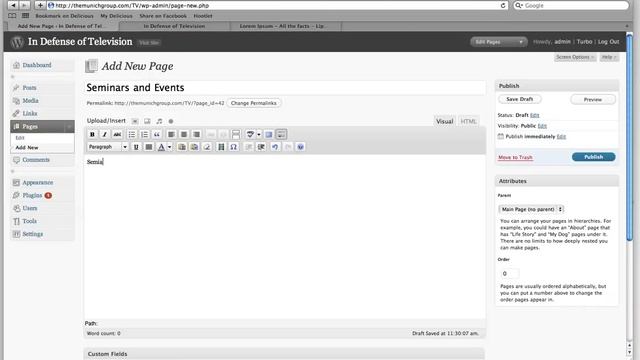Click Move to Trash link
640x360 pixels.
(515, 158)
